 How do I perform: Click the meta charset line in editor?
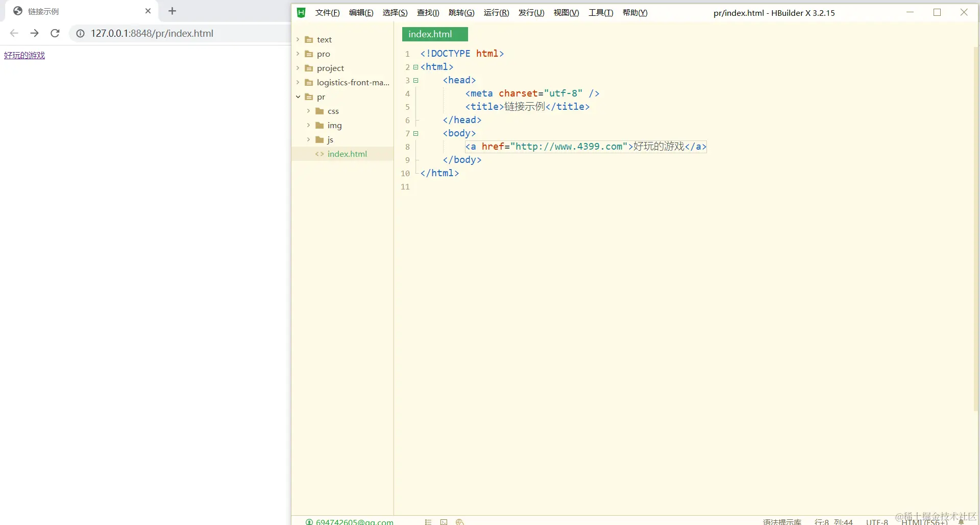tap(532, 93)
